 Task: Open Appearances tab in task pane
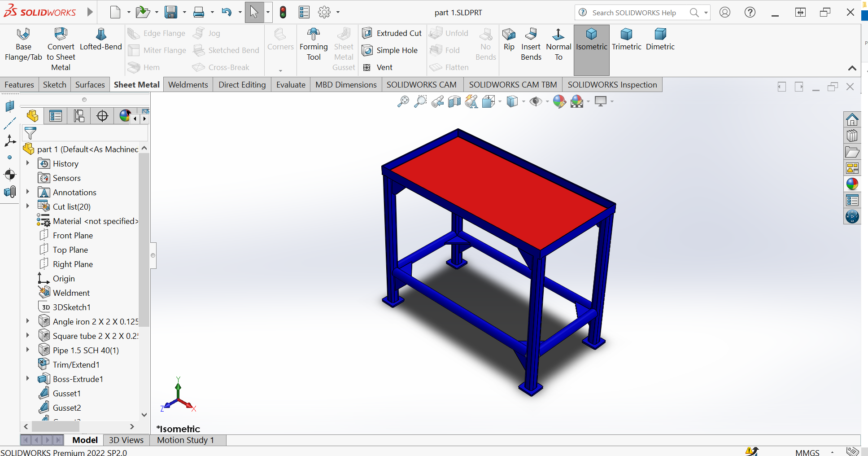point(852,184)
